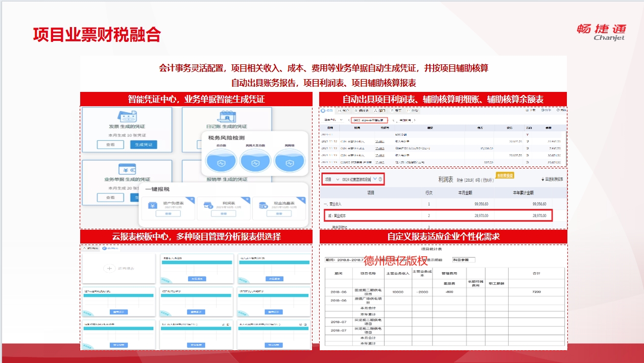Open the dropdown left of the 0001 field

pyautogui.click(x=333, y=120)
